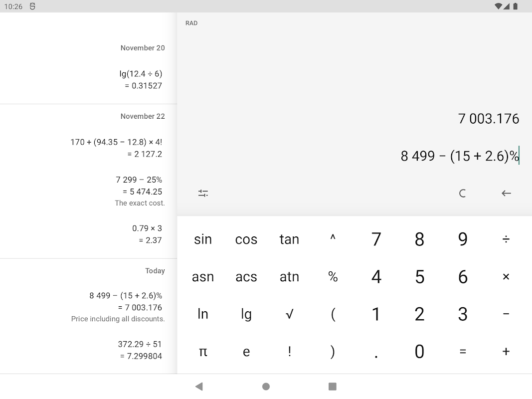
Task: Tap the exponent caret key
Action: pos(333,239)
